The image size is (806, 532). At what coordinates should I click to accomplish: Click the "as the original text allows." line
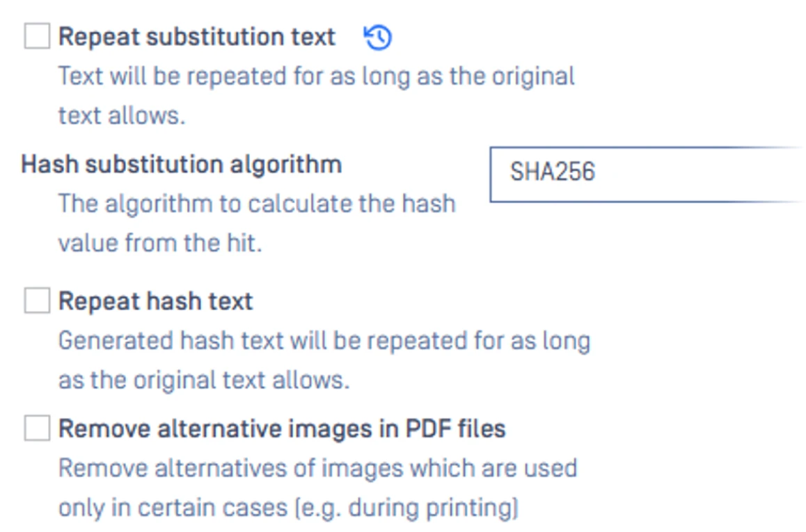[204, 380]
